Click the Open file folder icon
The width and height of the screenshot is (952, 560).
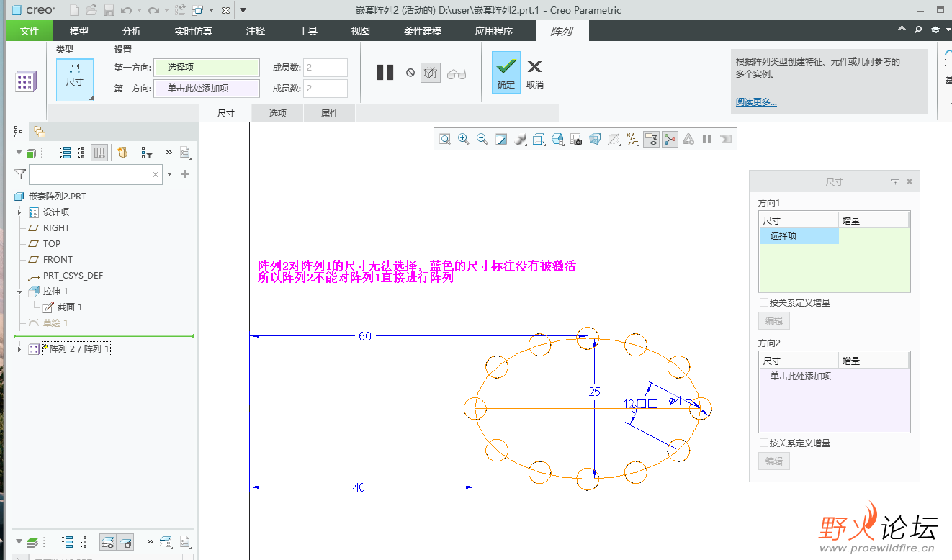[x=91, y=10]
